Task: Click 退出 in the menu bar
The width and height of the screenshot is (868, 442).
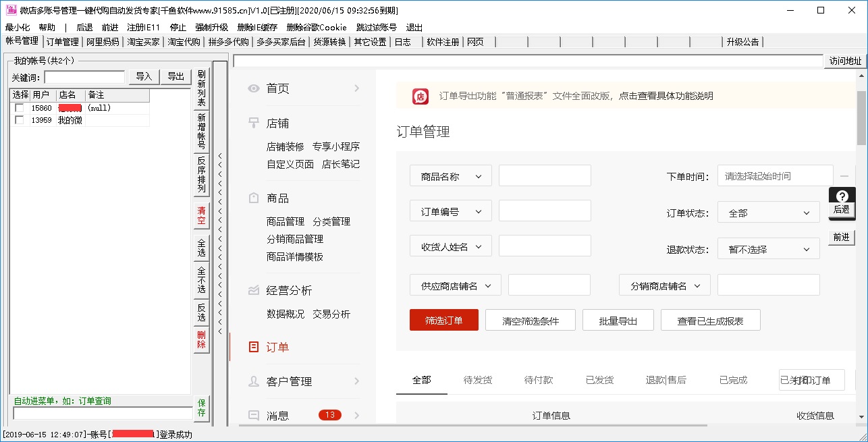Action: (x=414, y=28)
